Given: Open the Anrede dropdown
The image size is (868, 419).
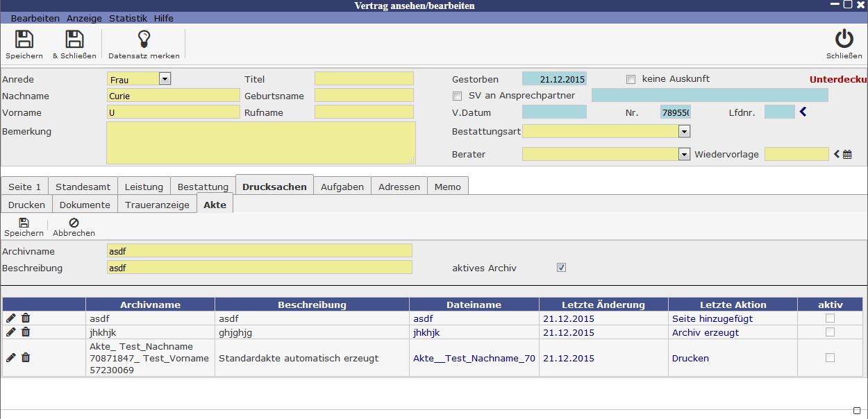Looking at the screenshot, I should 165,79.
